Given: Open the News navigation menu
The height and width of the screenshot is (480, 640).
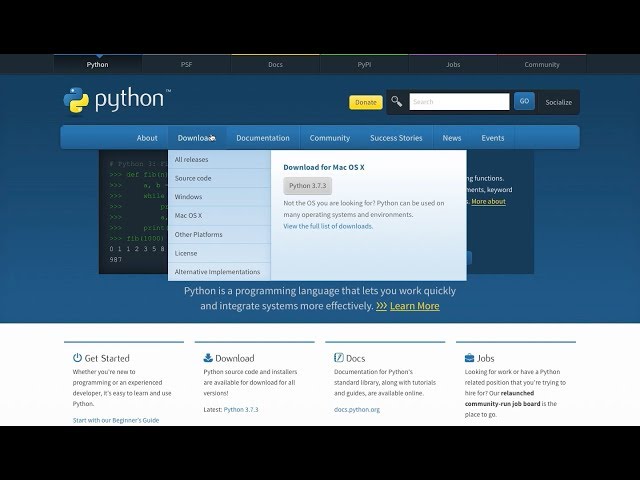Looking at the screenshot, I should point(452,138).
